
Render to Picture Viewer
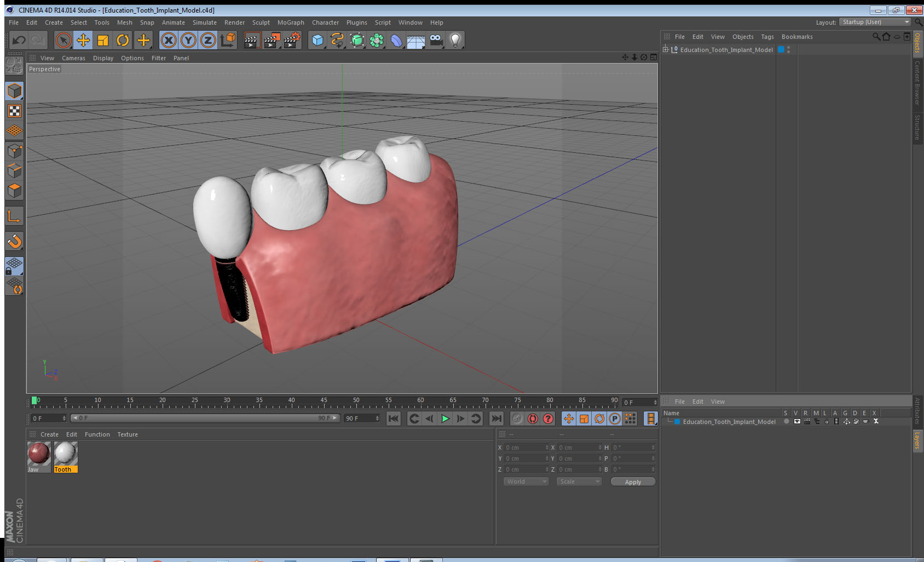272,40
